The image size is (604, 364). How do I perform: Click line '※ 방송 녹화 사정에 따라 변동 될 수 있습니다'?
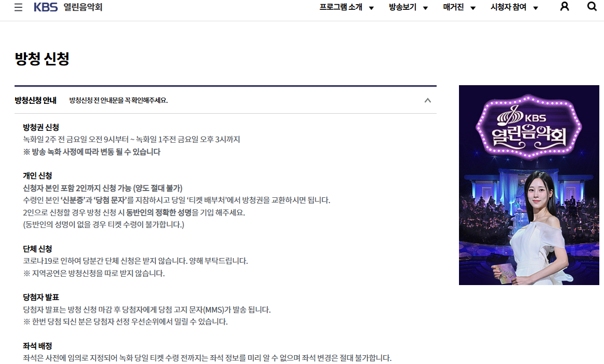(91, 152)
